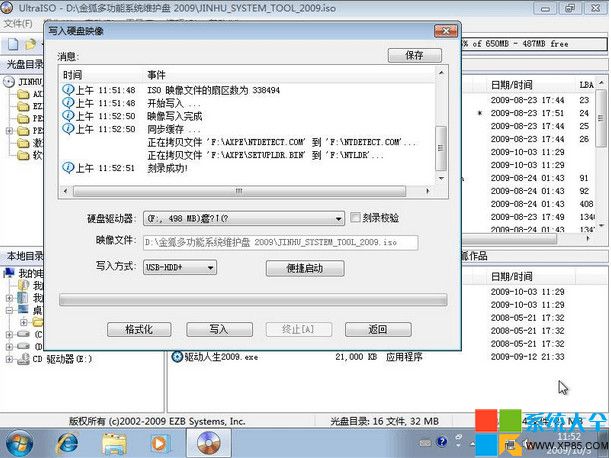The width and height of the screenshot is (611, 458).
Task: Click the 2009-08-23 17:51 row date
Action: [x=527, y=113]
